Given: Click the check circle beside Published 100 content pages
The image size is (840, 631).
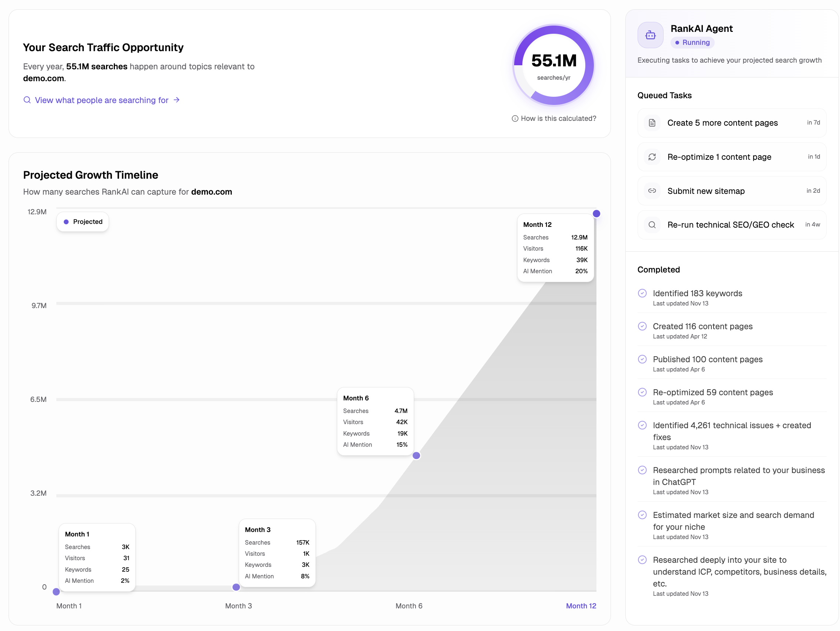Looking at the screenshot, I should click(642, 359).
